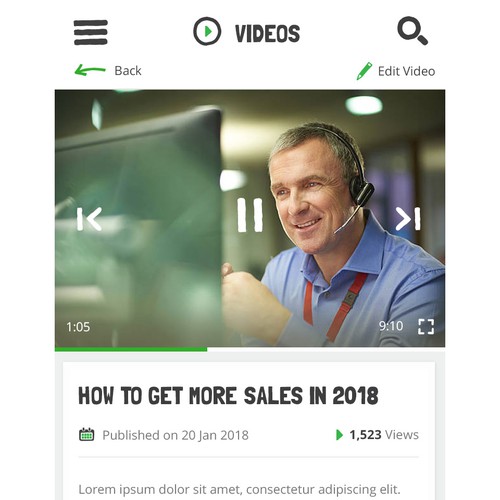The width and height of the screenshot is (500, 500).
Task: Click the green back arrow
Action: (90, 70)
